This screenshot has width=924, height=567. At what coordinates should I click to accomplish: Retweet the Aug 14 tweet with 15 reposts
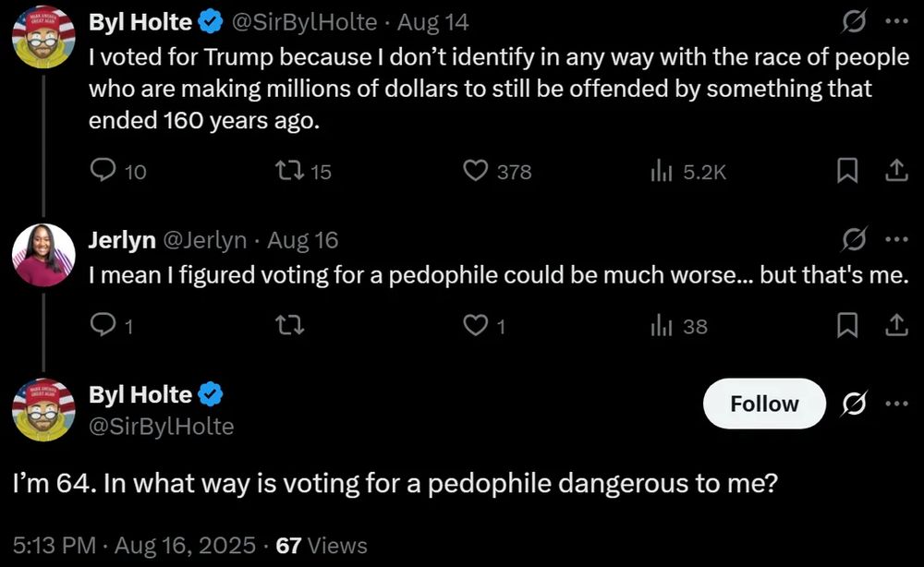290,171
